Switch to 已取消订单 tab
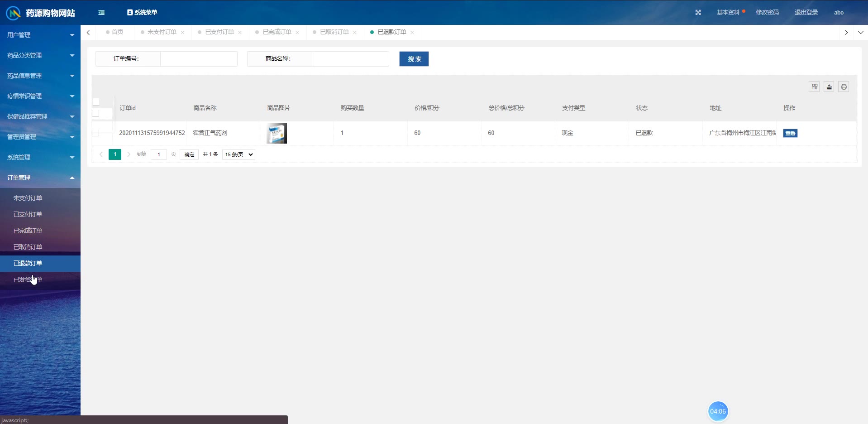Viewport: 868px width, 424px height. tap(334, 32)
